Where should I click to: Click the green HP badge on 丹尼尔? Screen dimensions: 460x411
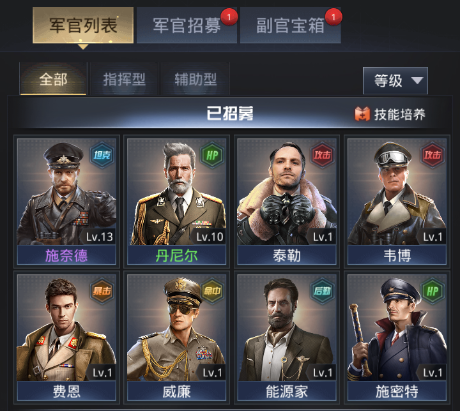pos(212,155)
